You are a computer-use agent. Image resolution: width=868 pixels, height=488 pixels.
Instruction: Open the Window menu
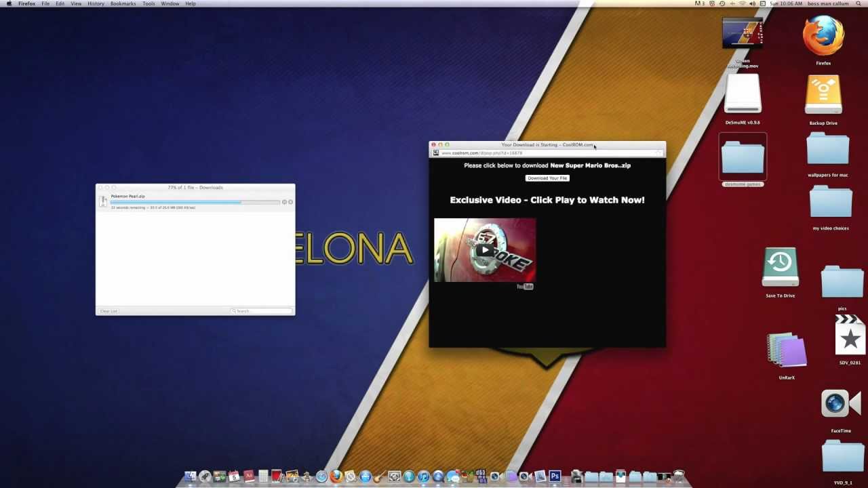(170, 3)
